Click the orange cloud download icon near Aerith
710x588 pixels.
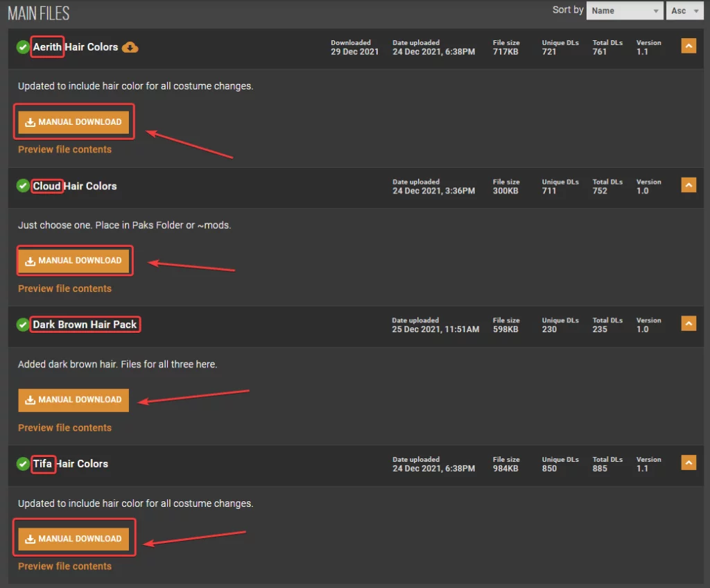(x=130, y=47)
